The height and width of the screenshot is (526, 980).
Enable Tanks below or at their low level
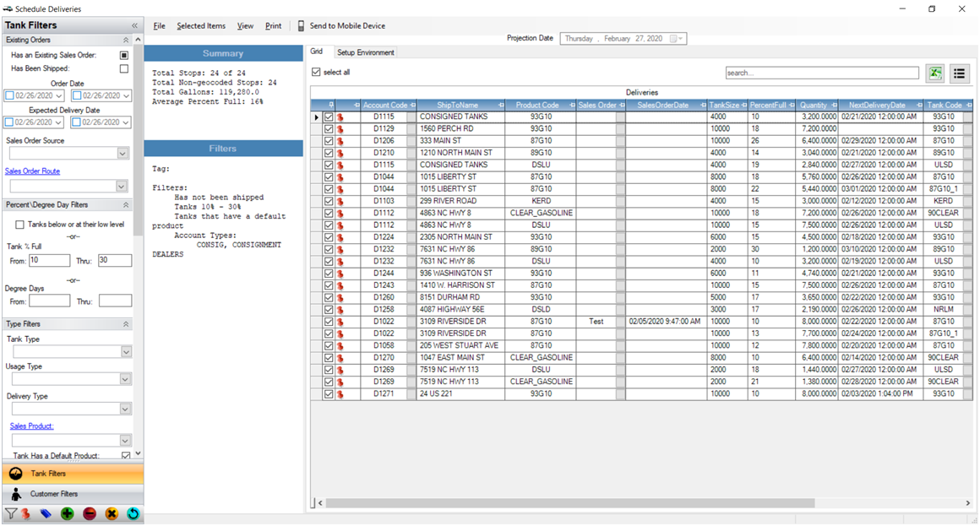19,225
